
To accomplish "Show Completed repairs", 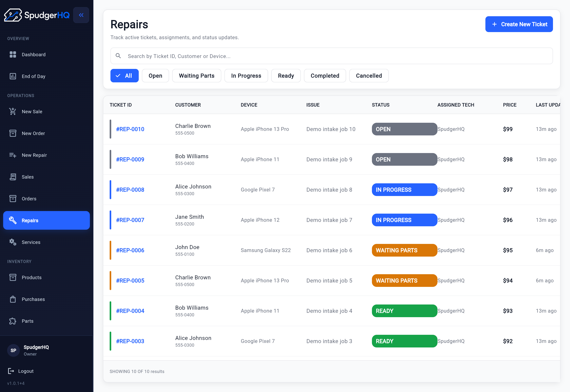I will click(x=325, y=76).
